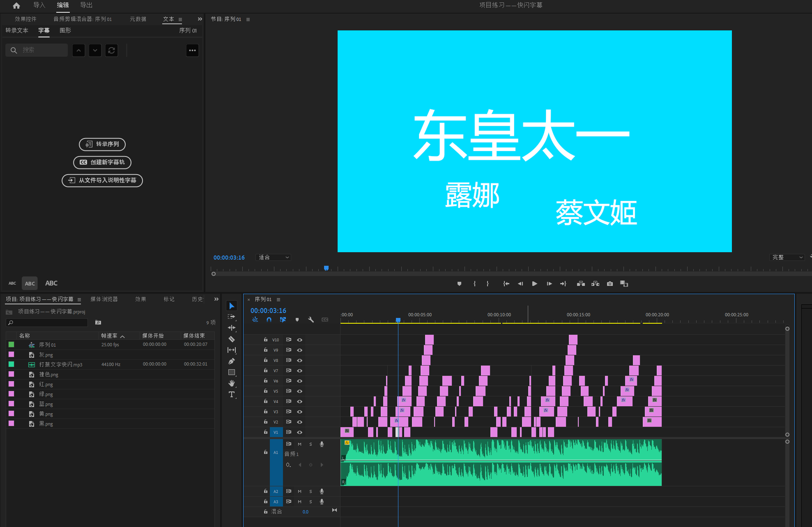Click the playhead marker on program monitor scrubber

326,268
